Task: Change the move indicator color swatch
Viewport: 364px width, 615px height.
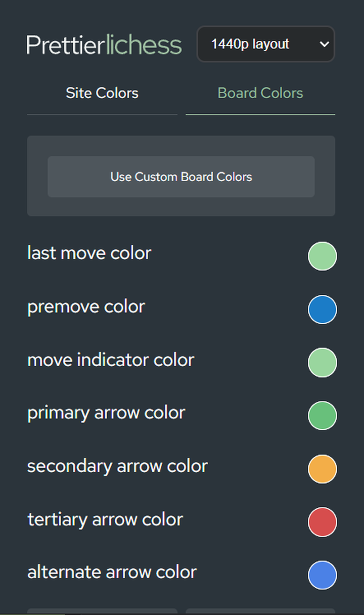Action: tap(322, 363)
